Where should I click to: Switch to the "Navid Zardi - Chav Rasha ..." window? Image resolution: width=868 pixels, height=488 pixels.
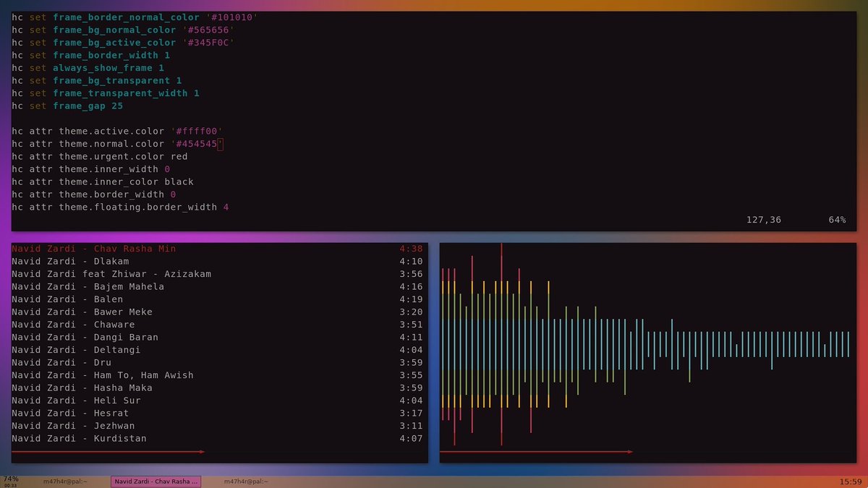tap(156, 480)
